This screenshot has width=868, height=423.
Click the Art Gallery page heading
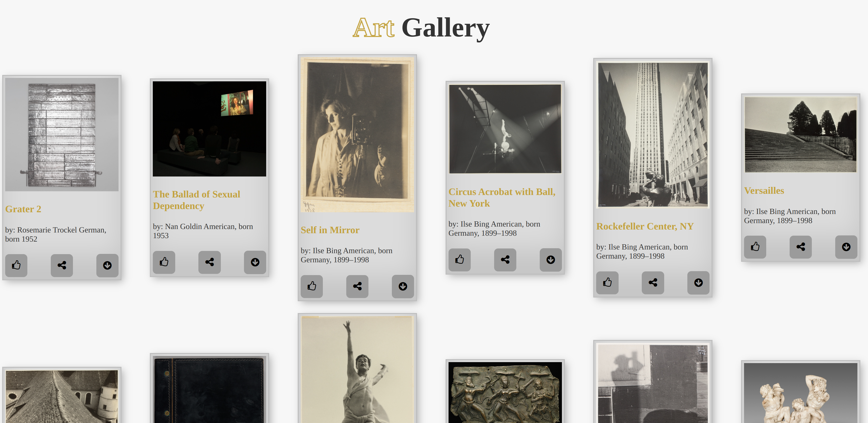point(421,28)
